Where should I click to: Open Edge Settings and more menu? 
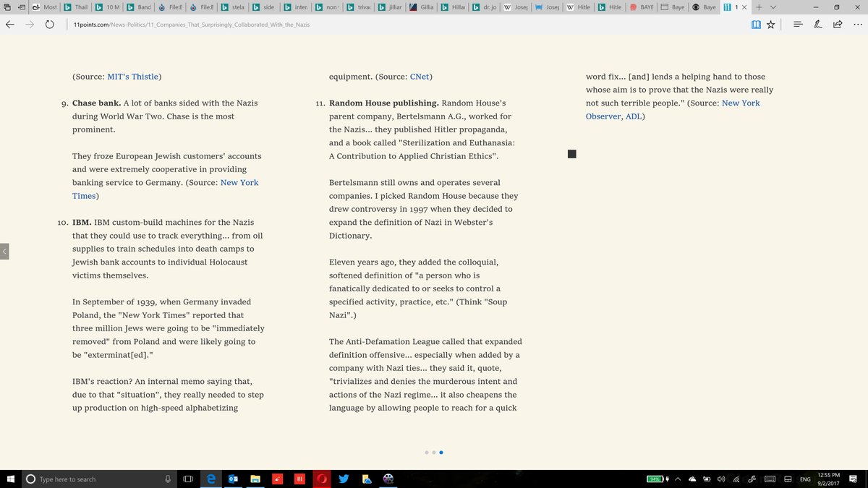coord(857,24)
